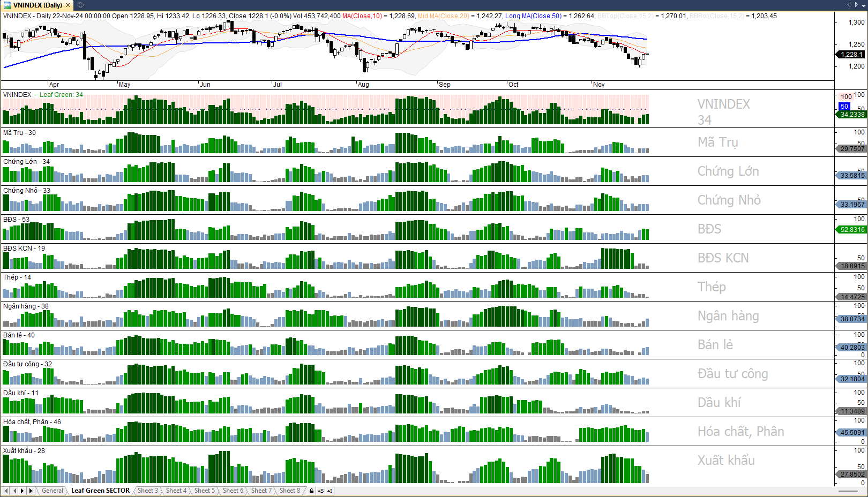Switch to the Sheet 8 tab
Screen dimensions: 868x497
click(x=289, y=491)
